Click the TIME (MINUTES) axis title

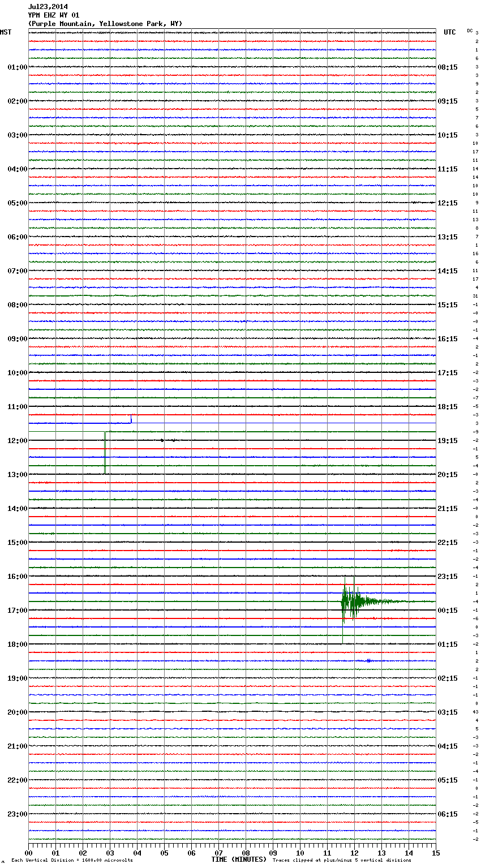239,860
